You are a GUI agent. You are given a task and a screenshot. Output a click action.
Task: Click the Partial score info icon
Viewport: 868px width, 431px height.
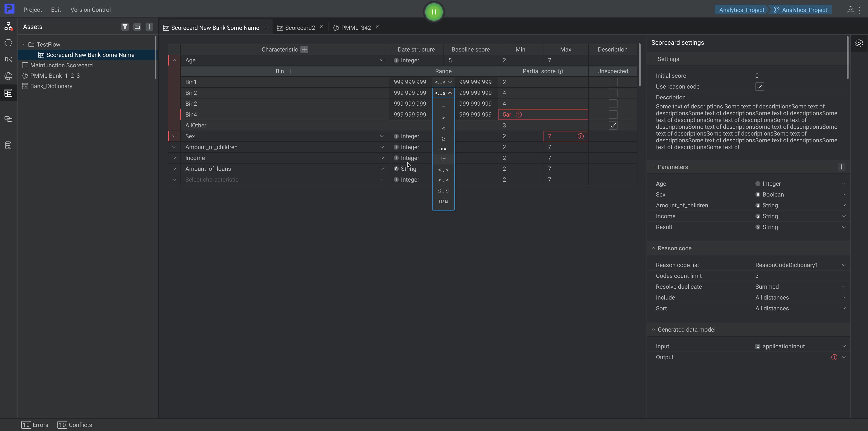pos(560,71)
